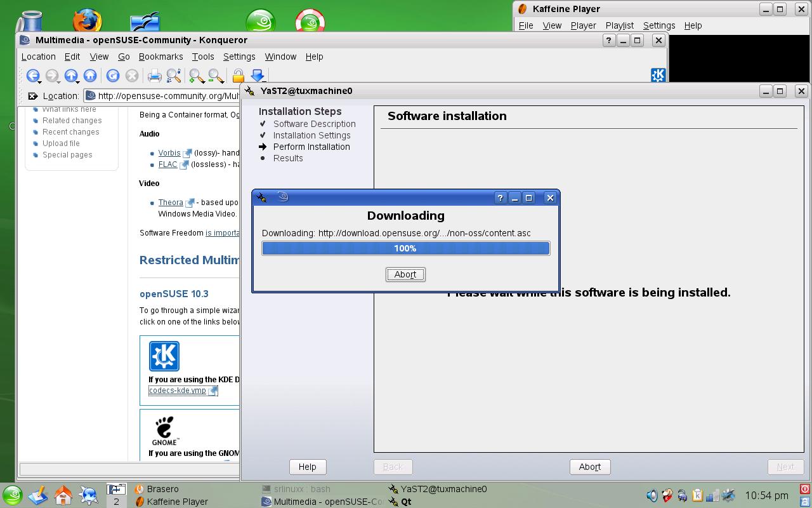Click the padlock security icon
This screenshot has height=508, width=812.
(x=238, y=76)
